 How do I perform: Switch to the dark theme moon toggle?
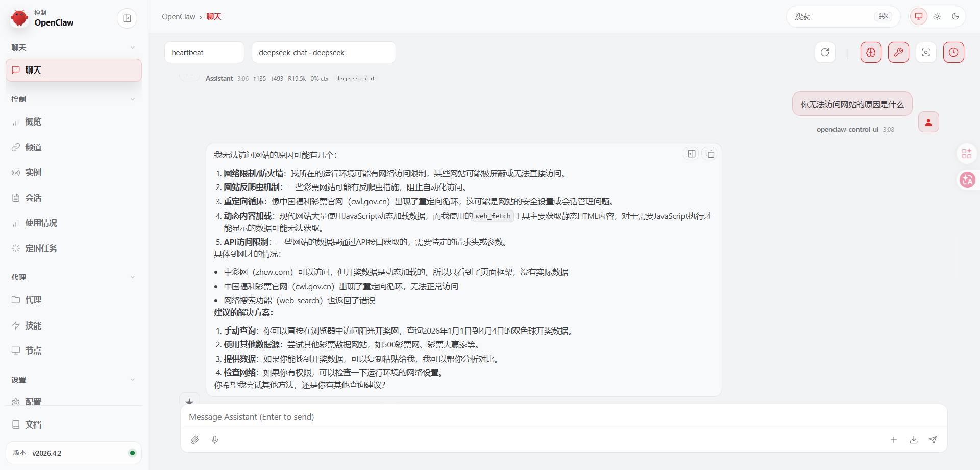coord(955,16)
